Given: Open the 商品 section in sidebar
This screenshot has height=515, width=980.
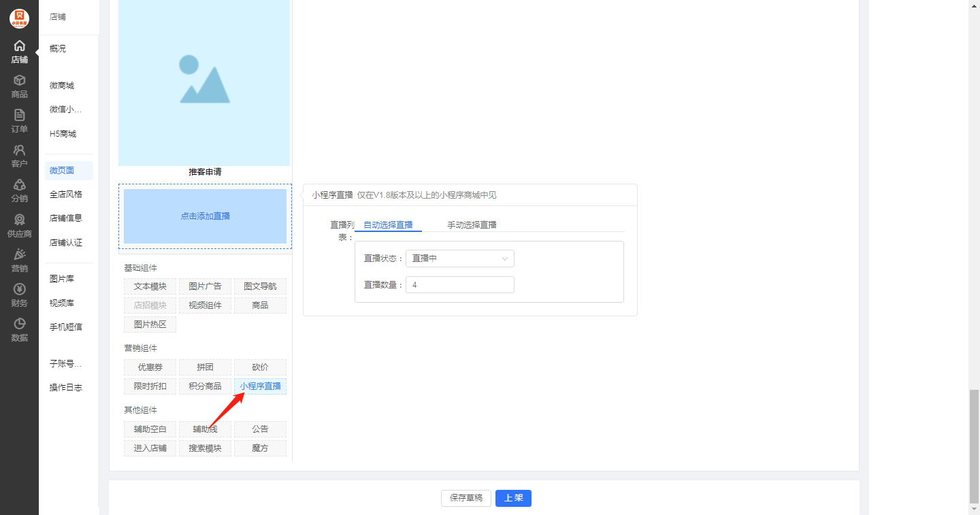Looking at the screenshot, I should click(19, 86).
